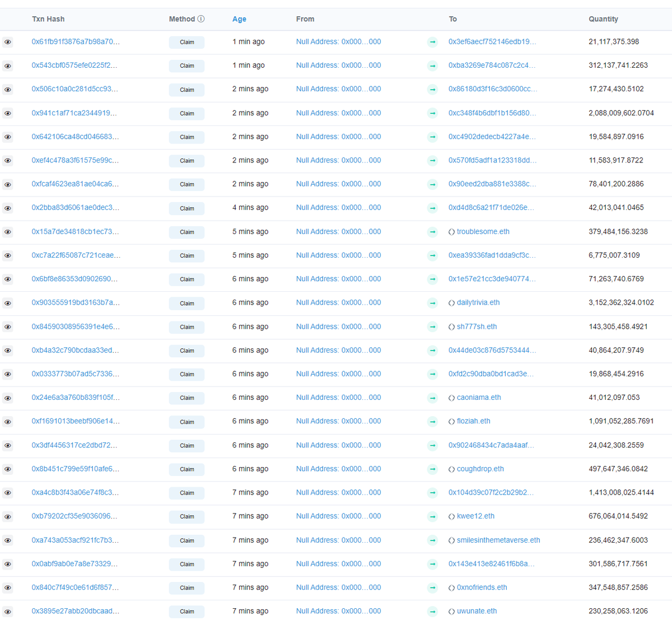Open recipient address 0xfd2c90dba0bd1cad3e

click(x=491, y=374)
